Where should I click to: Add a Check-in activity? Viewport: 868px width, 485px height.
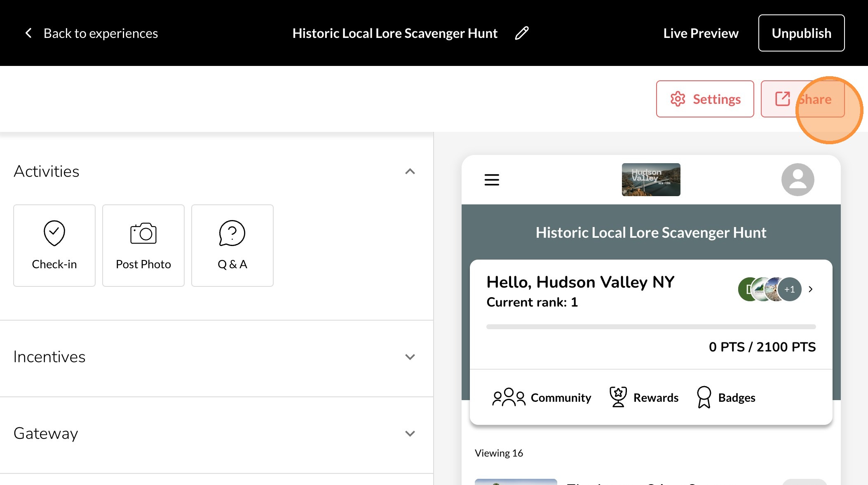point(54,245)
